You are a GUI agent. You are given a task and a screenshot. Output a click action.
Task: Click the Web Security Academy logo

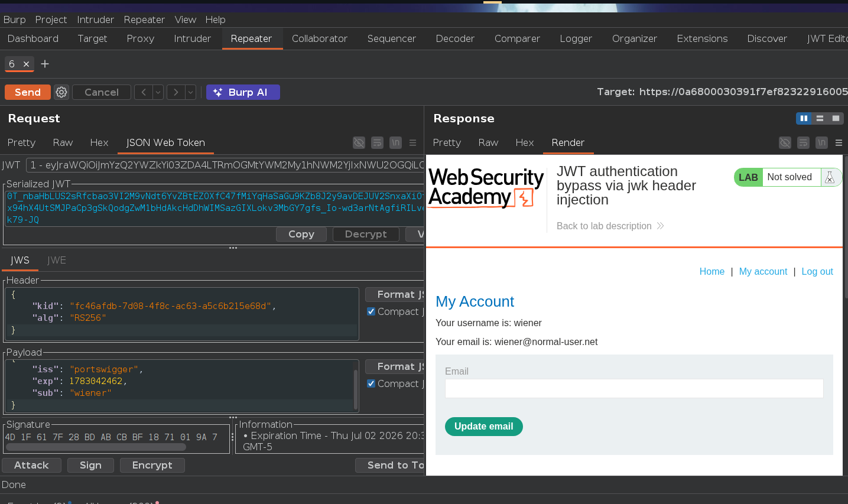coord(486,187)
